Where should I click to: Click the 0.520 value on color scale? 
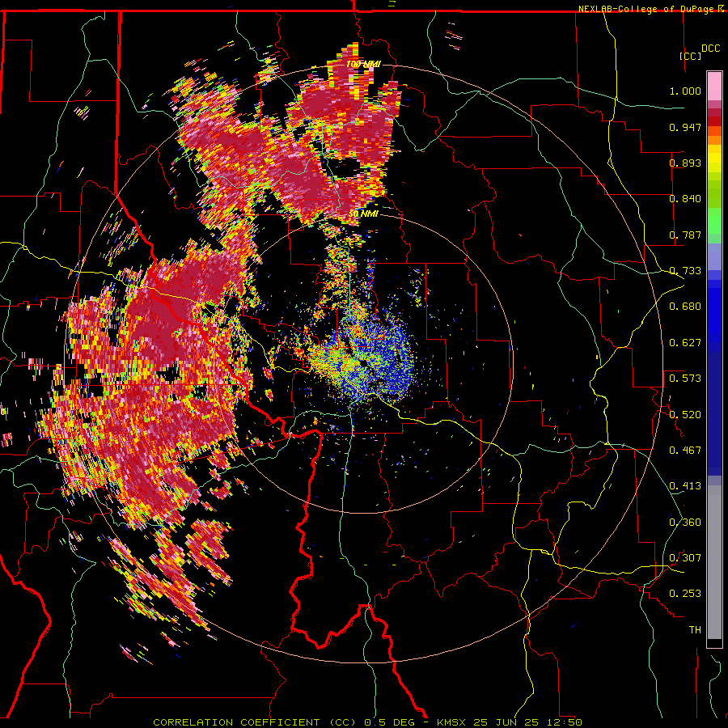tap(685, 415)
